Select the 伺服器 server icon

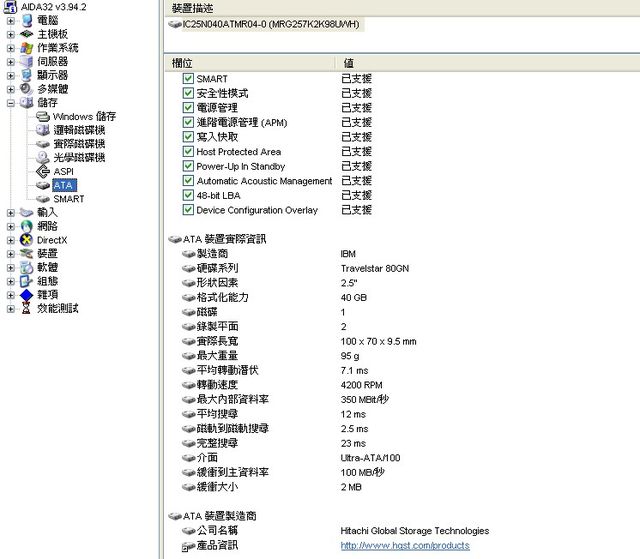27,62
